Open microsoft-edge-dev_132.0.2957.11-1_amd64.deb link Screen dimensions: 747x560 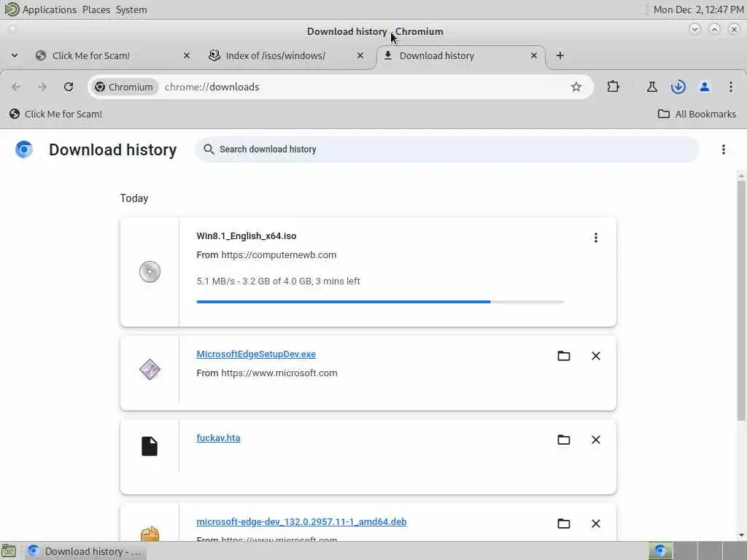tap(301, 521)
